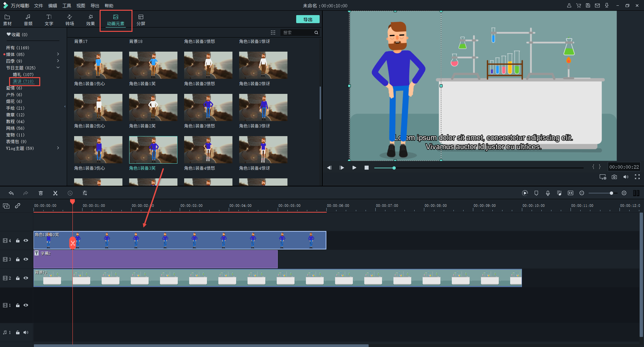Open the 转场 transitions tab
The width and height of the screenshot is (644, 347).
pos(70,20)
